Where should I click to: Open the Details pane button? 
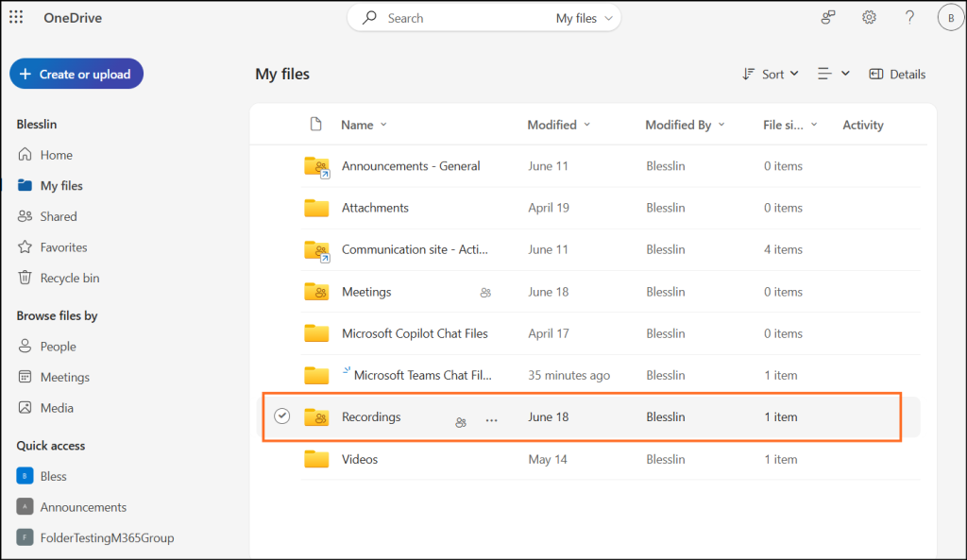click(897, 74)
